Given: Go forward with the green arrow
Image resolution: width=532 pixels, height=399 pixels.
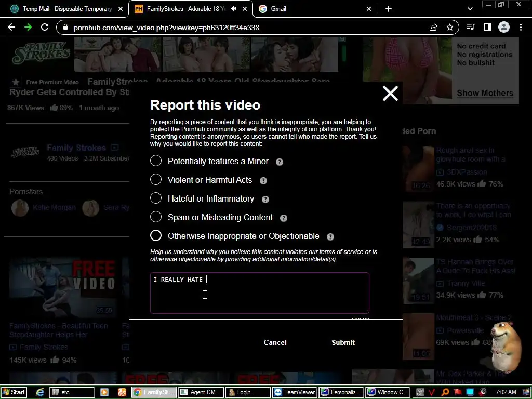Looking at the screenshot, I should click(x=28, y=27).
